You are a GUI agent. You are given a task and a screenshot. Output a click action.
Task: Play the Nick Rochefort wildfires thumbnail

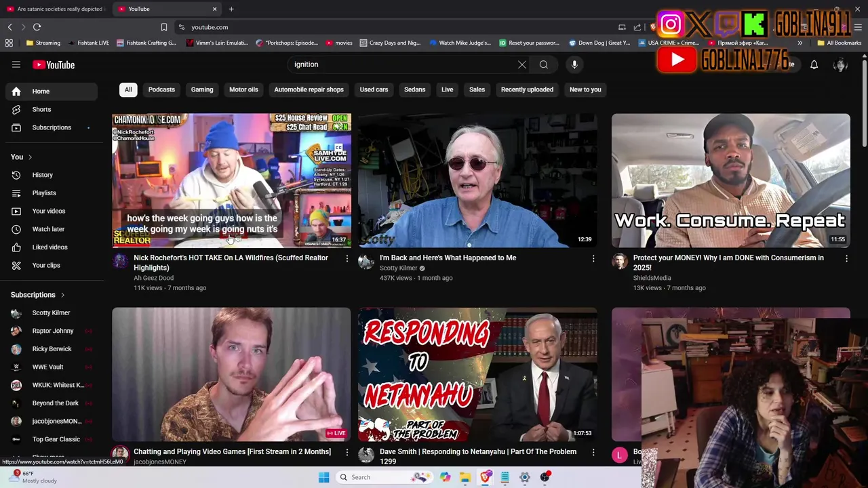(231, 180)
